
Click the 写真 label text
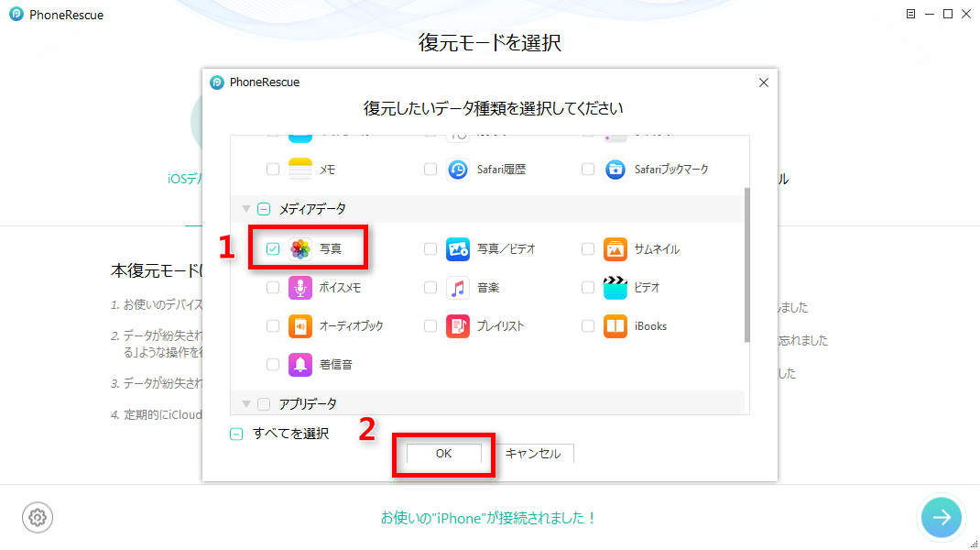[331, 249]
